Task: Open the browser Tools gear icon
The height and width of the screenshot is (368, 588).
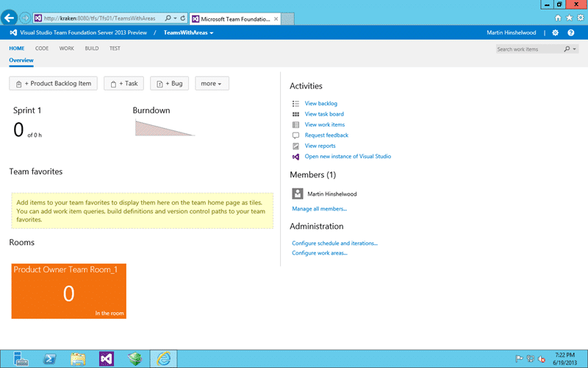Action: point(581,18)
